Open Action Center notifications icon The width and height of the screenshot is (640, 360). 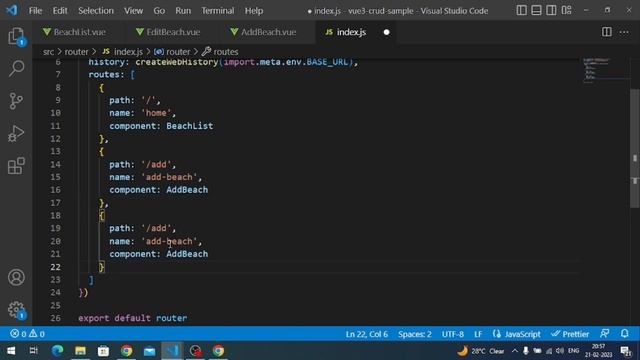pyautogui.click(x=626, y=351)
